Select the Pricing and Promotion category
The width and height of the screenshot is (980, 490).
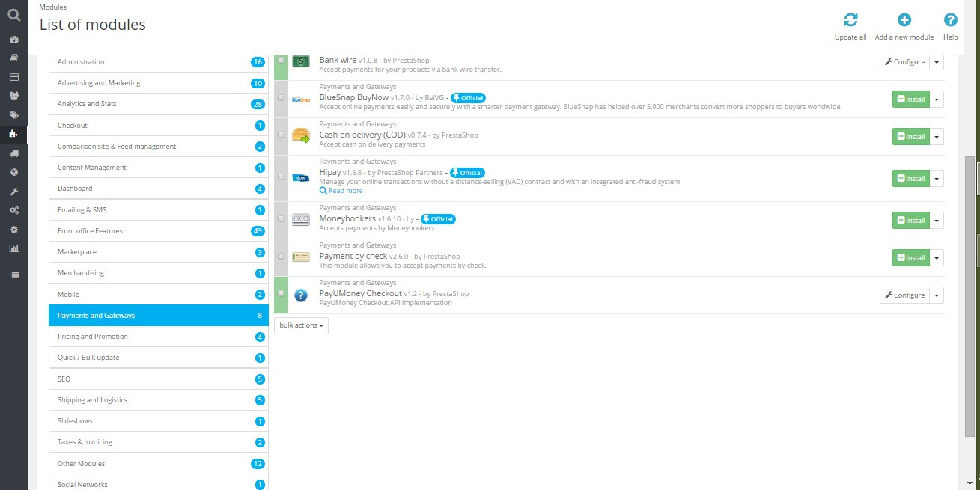coord(159,337)
